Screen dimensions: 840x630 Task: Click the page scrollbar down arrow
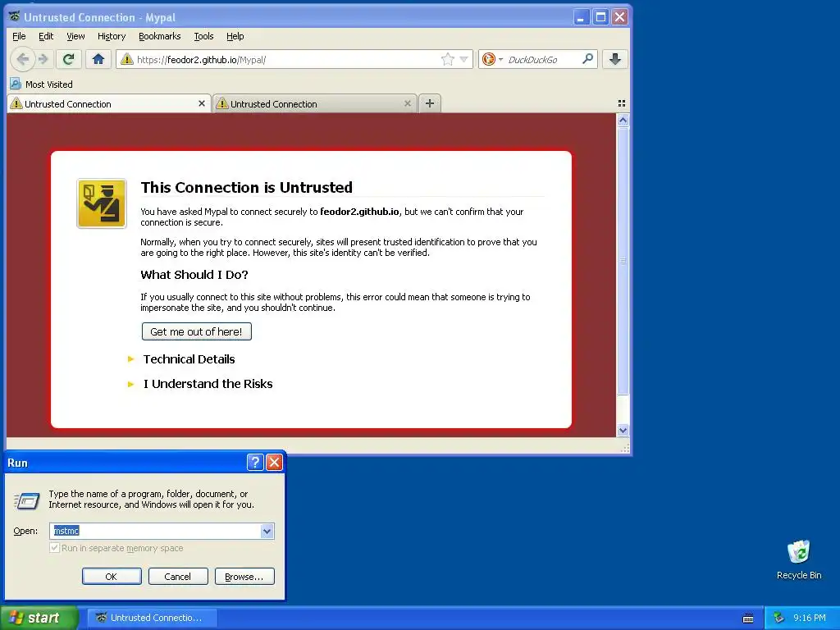point(623,430)
